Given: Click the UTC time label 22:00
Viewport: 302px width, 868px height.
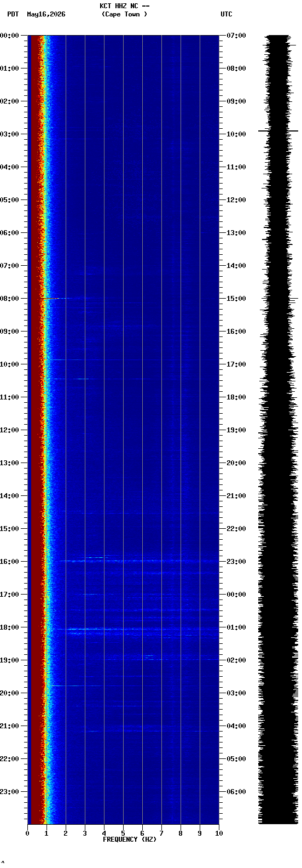Looking at the screenshot, I should click(236, 529).
